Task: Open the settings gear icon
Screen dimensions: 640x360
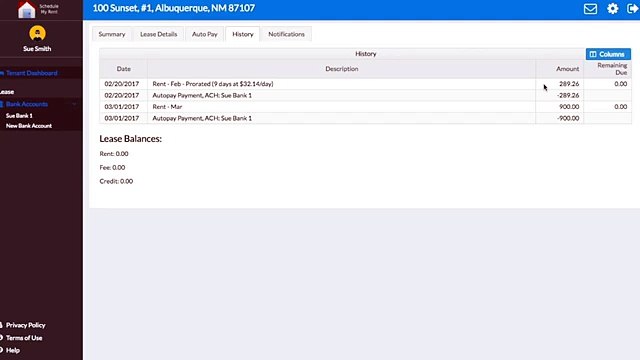Action: click(x=612, y=9)
